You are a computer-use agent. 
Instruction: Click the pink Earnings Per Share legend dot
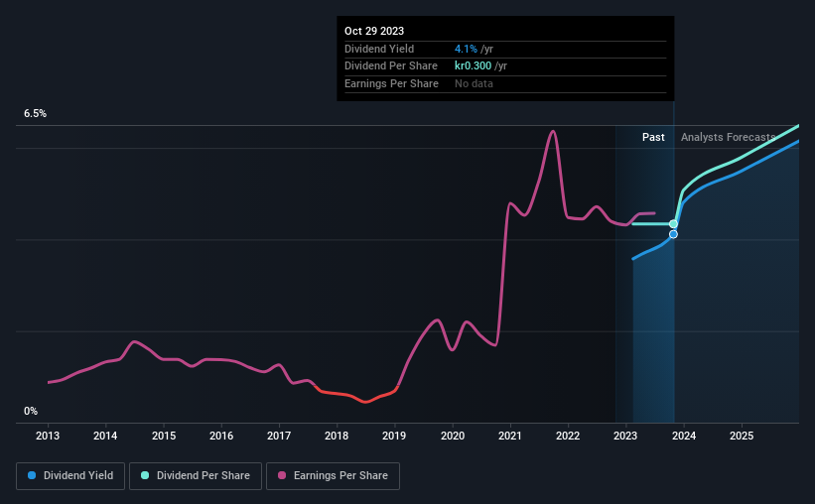282,475
